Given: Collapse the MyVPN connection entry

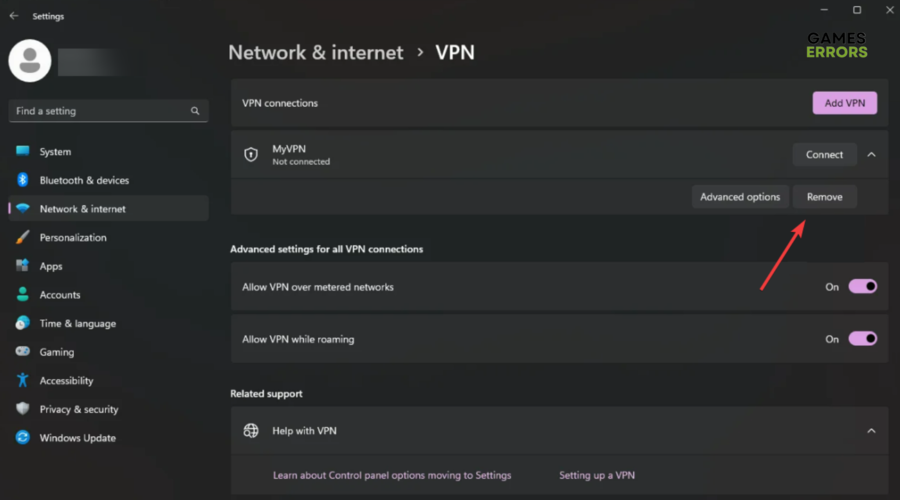Looking at the screenshot, I should 871,155.
